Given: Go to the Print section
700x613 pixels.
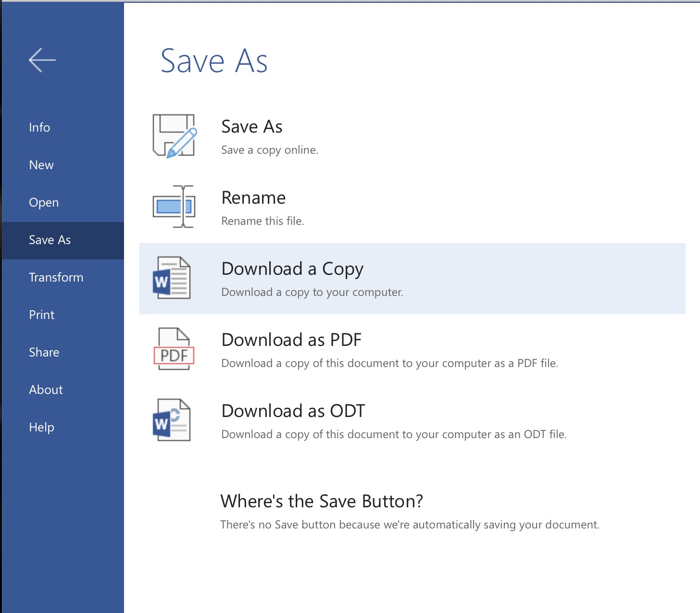Looking at the screenshot, I should tap(63, 315).
